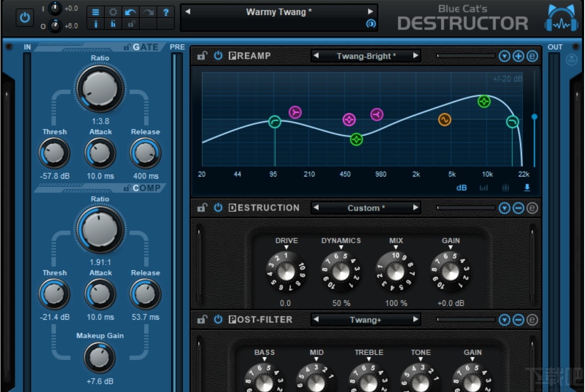The height and width of the screenshot is (392, 585).
Task: Select the magenta diamond node near 450 Hz
Action: [349, 119]
